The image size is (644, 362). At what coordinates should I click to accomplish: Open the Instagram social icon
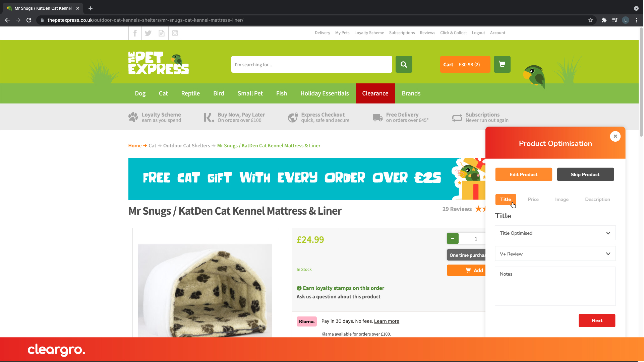click(175, 33)
